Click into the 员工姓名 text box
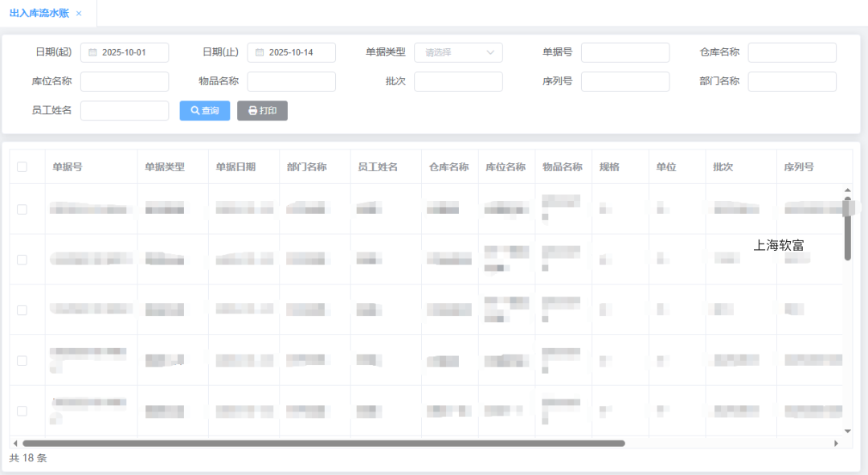 pyautogui.click(x=125, y=111)
